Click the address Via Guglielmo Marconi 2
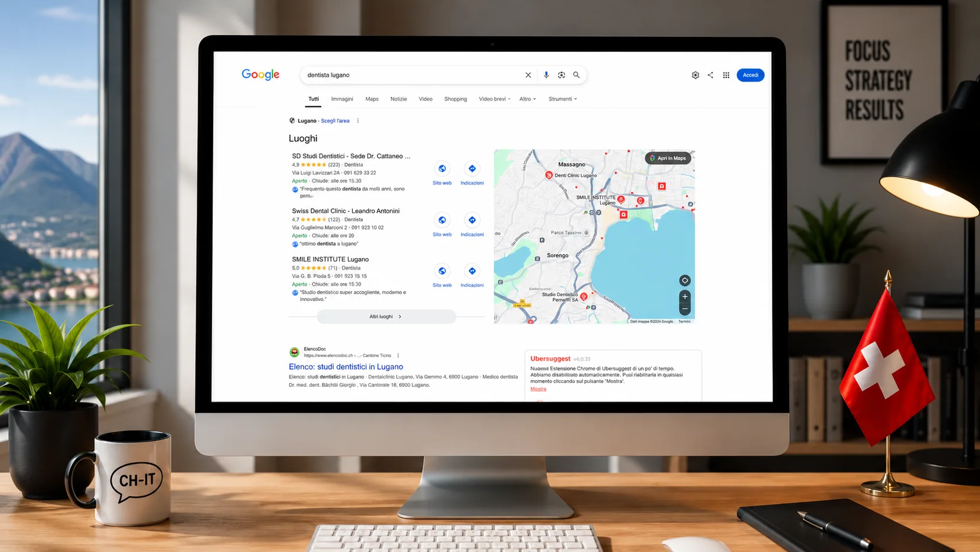This screenshot has height=552, width=980. (x=319, y=228)
